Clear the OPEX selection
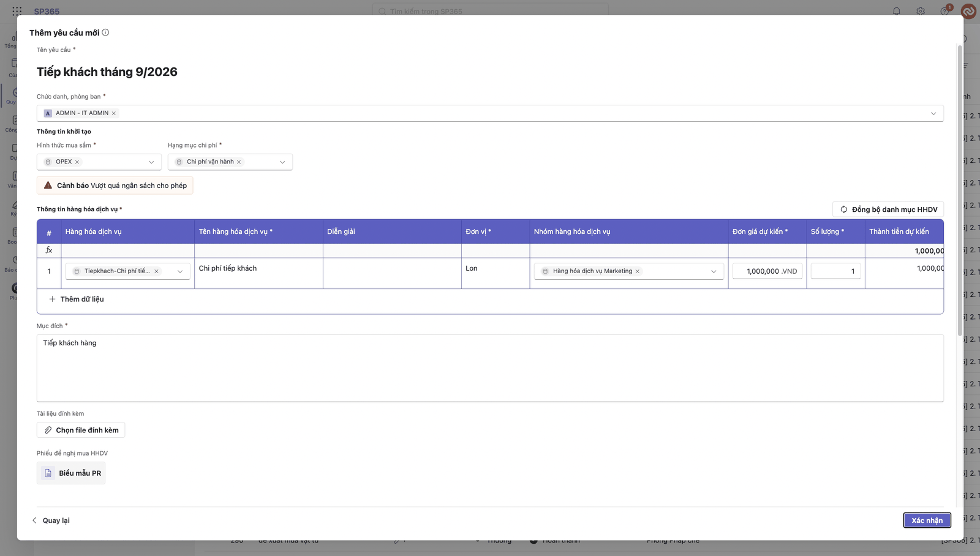Viewport: 980px width, 556px height. click(77, 162)
